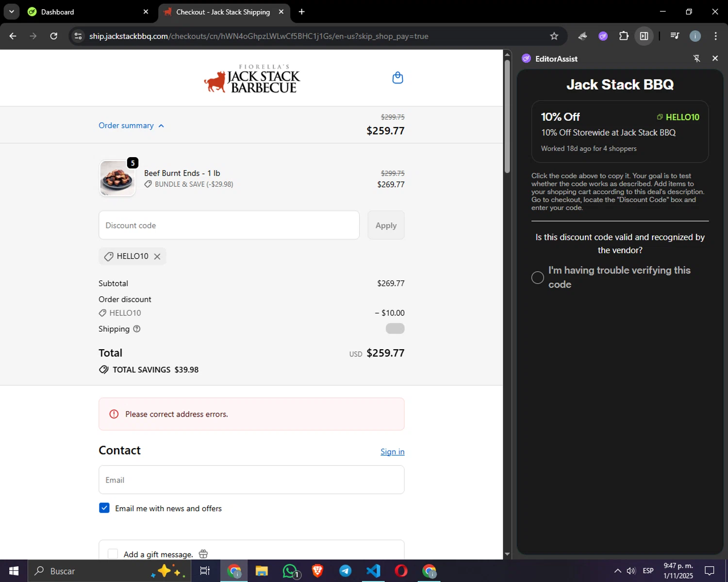This screenshot has width=728, height=582.
Task: Collapse the Order summary section
Action: (131, 126)
